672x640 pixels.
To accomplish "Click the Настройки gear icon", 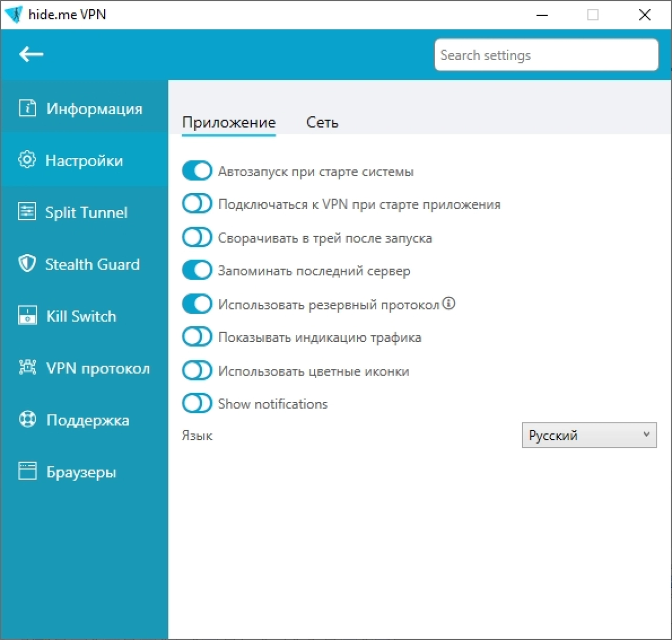I will tap(27, 159).
